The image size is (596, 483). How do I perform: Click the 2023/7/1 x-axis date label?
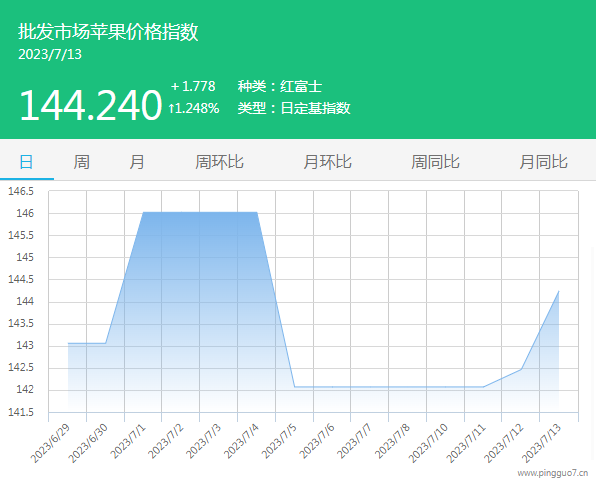pos(128,441)
